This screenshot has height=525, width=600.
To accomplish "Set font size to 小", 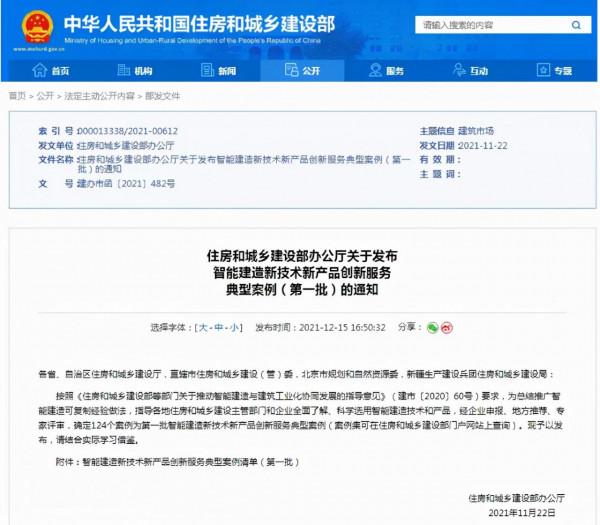I will (234, 328).
